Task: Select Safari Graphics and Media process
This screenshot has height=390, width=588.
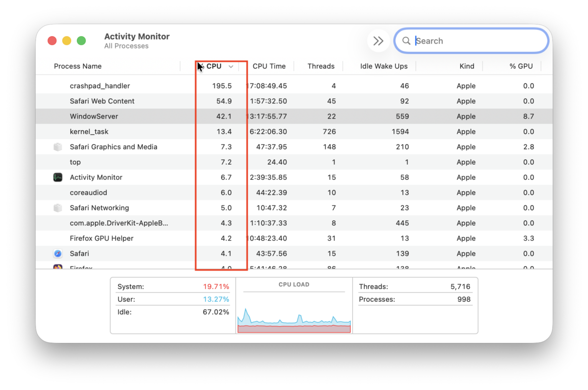Action: pos(114,147)
